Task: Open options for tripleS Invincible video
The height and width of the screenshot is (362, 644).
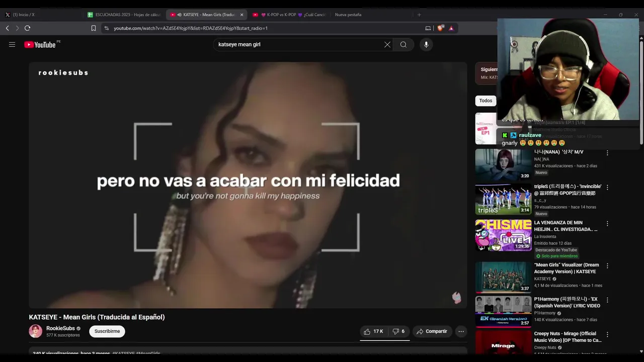Action: tap(607, 187)
